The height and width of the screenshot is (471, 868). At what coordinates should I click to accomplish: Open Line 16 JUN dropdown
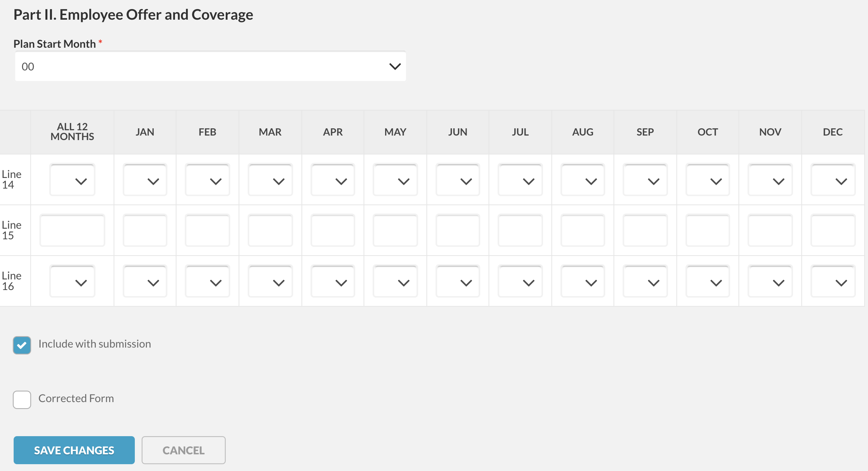tap(457, 281)
